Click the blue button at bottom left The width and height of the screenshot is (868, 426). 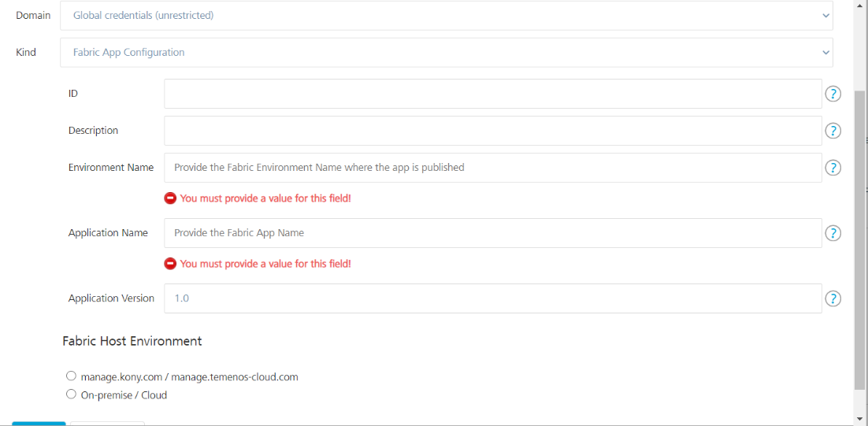click(x=39, y=424)
